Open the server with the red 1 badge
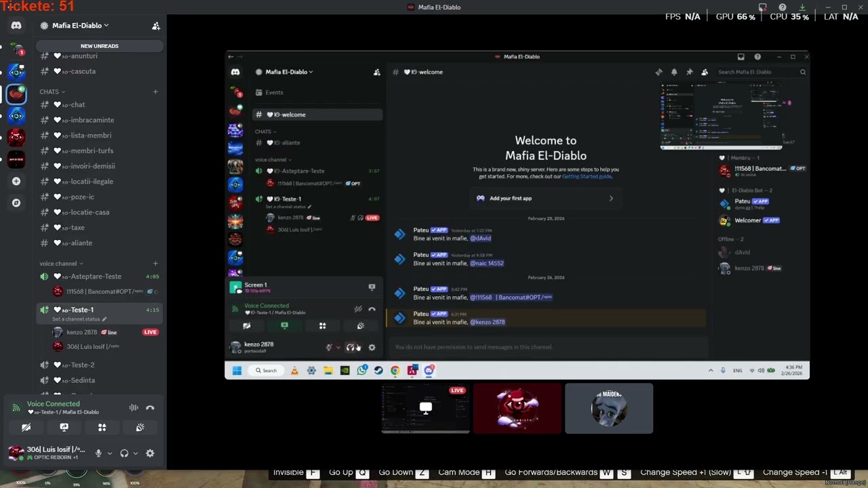868x488 pixels. tap(16, 49)
